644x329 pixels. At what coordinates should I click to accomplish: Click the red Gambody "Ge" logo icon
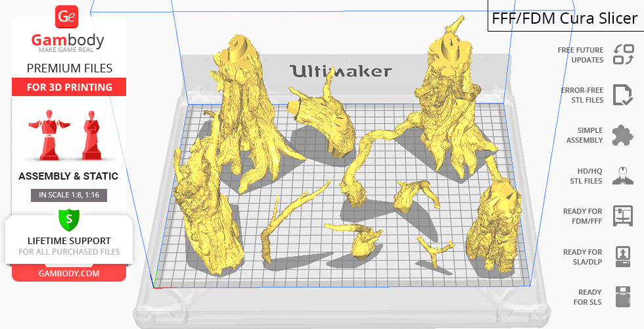[x=68, y=17]
